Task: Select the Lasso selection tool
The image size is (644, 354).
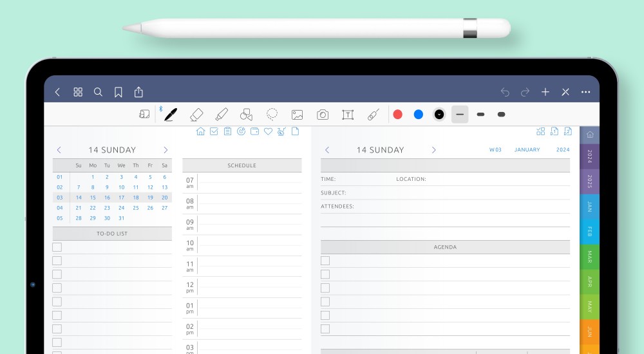Action: click(272, 114)
